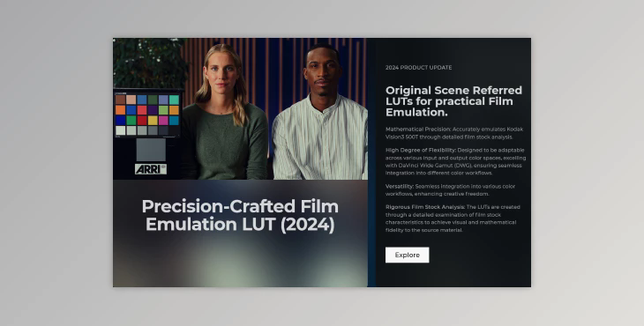Viewport: 644px width, 326px height.
Task: Click the ARRI logo in the photo
Action: 151,169
